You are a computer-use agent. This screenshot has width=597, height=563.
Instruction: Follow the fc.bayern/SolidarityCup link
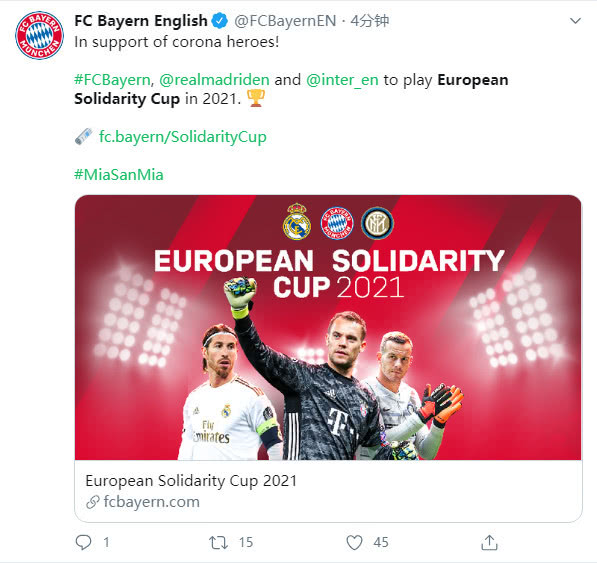183,137
